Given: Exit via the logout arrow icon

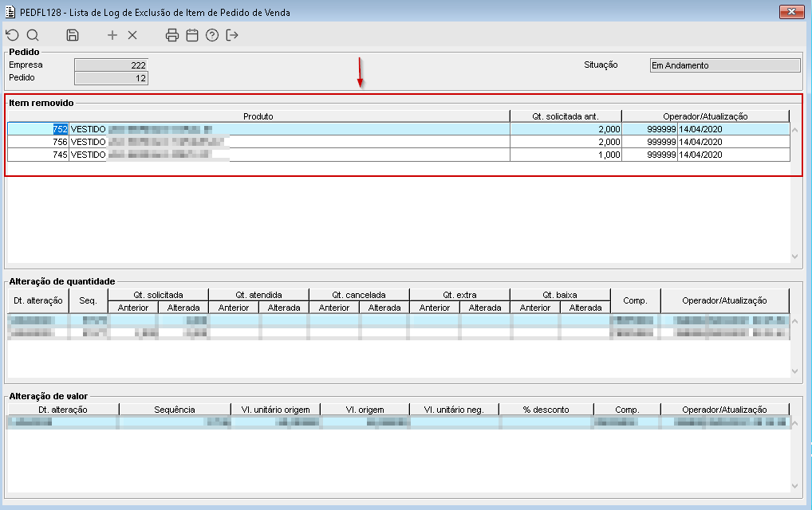Looking at the screenshot, I should 232,35.
